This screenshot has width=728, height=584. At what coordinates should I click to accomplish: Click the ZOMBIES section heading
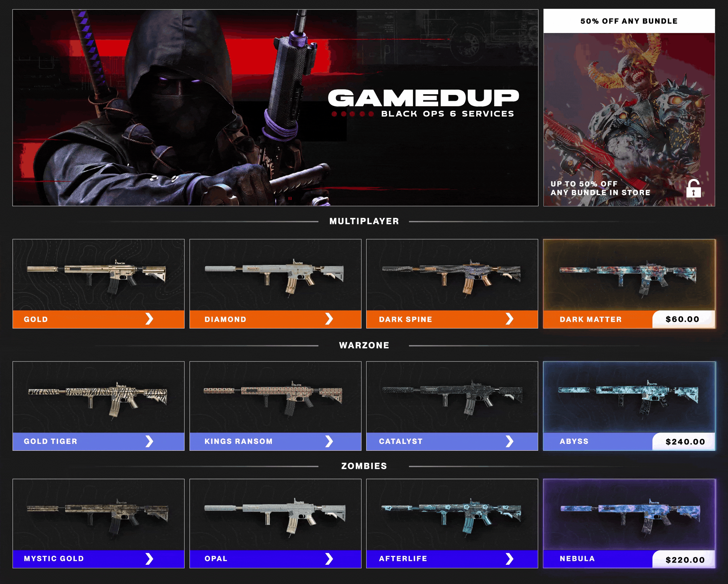[364, 466]
